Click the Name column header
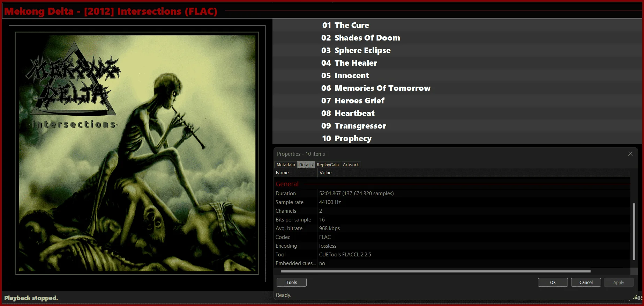This screenshot has height=306, width=644. [295, 173]
